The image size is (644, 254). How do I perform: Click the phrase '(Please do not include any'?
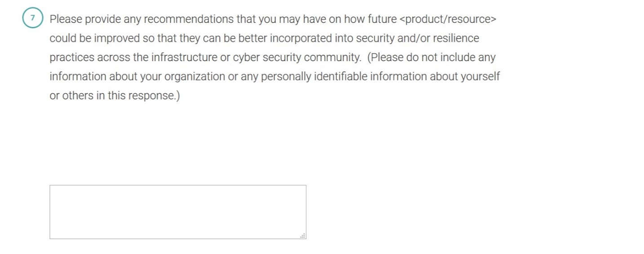pyautogui.click(x=431, y=58)
